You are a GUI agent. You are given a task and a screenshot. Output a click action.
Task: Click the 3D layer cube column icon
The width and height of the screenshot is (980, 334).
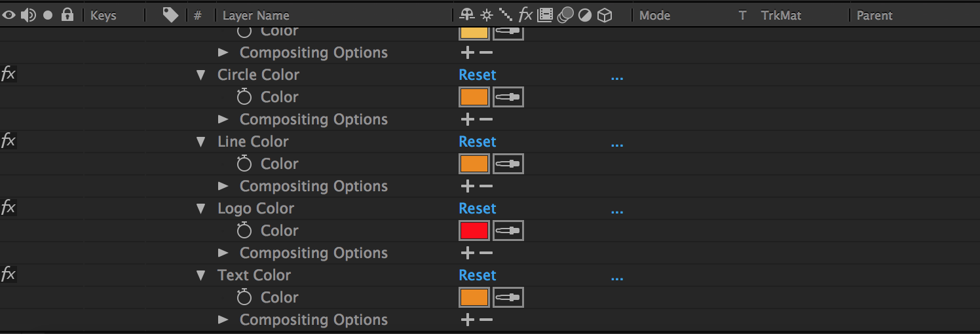point(605,15)
